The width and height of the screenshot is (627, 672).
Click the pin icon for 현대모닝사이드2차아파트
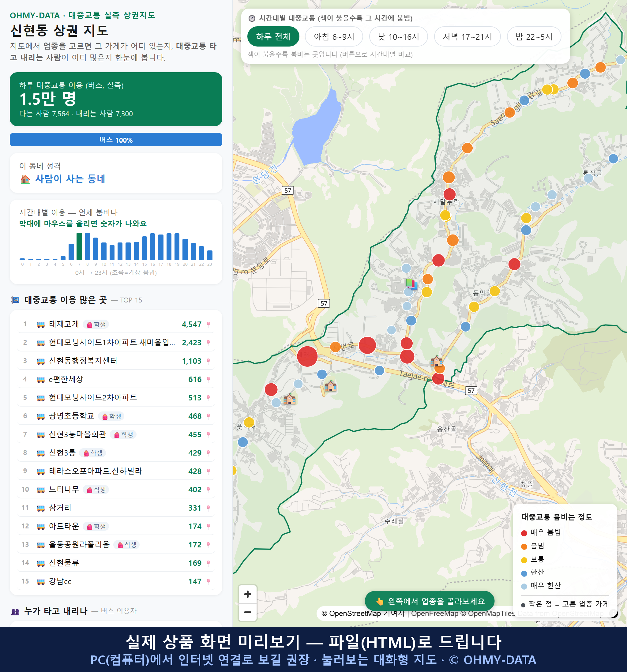point(208,398)
